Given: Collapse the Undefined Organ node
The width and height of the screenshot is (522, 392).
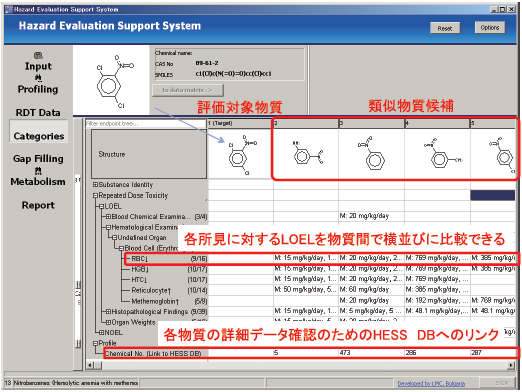Looking at the screenshot, I should [x=114, y=238].
